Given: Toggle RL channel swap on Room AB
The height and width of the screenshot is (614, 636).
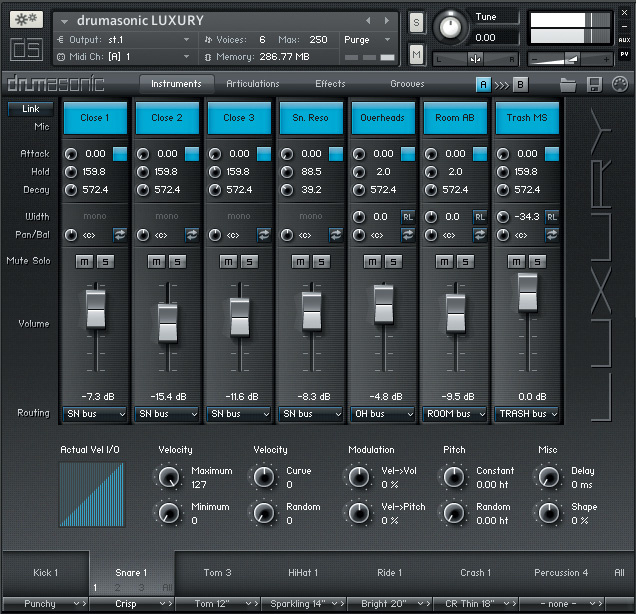Looking at the screenshot, I should (x=480, y=217).
